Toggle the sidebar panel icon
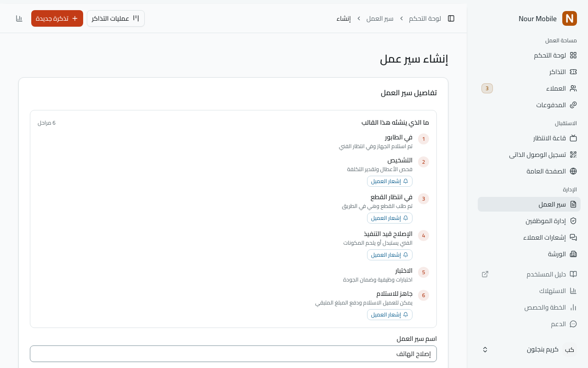This screenshot has width=588, height=368. (x=451, y=18)
